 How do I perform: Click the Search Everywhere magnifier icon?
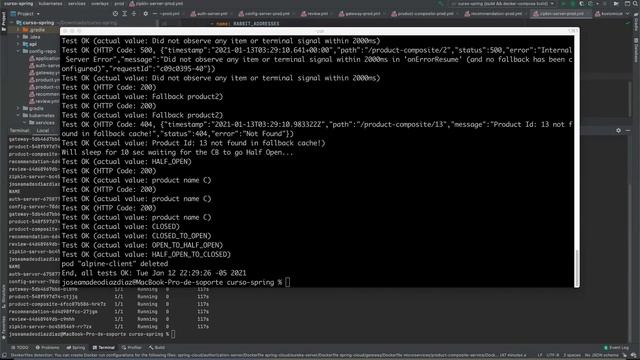point(636,4)
